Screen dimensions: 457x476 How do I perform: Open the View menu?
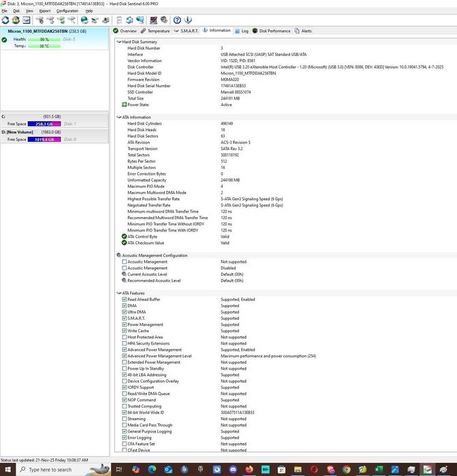(x=29, y=11)
